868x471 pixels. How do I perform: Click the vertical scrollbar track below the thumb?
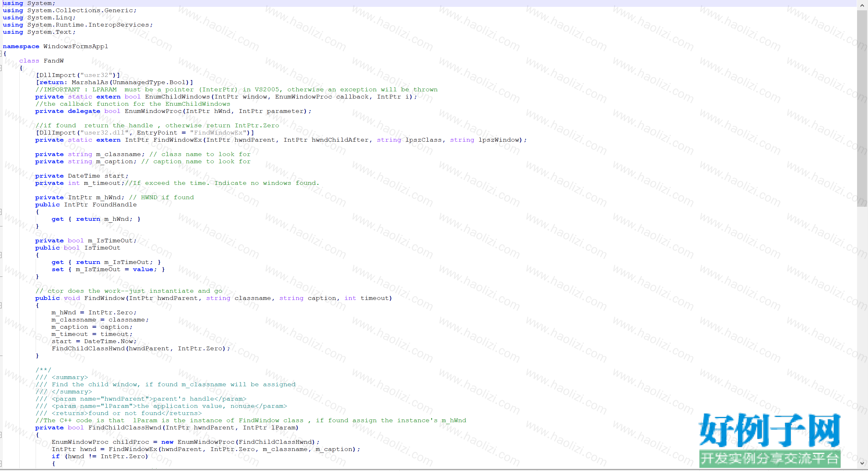pyautogui.click(x=862, y=332)
